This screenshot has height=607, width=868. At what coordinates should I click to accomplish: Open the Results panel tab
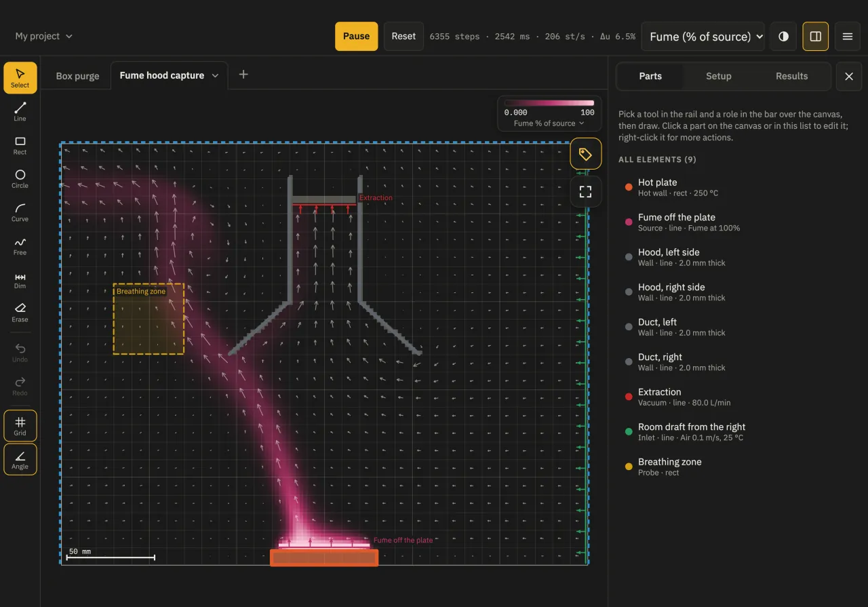click(x=791, y=76)
